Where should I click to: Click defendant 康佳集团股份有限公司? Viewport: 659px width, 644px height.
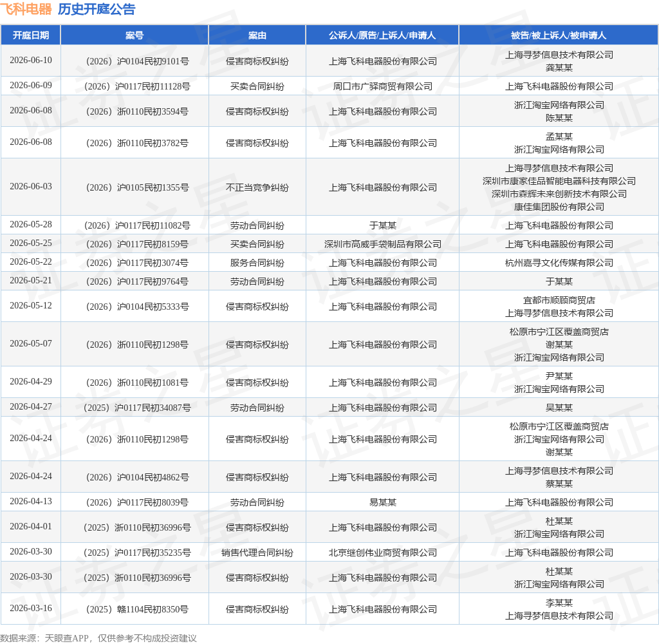coord(559,207)
